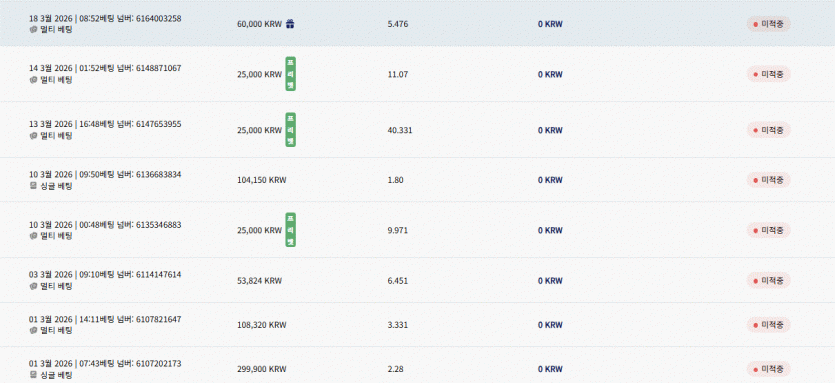Open bet entry numbered 6148871067
This screenshot has height=383, width=835.
click(418, 74)
